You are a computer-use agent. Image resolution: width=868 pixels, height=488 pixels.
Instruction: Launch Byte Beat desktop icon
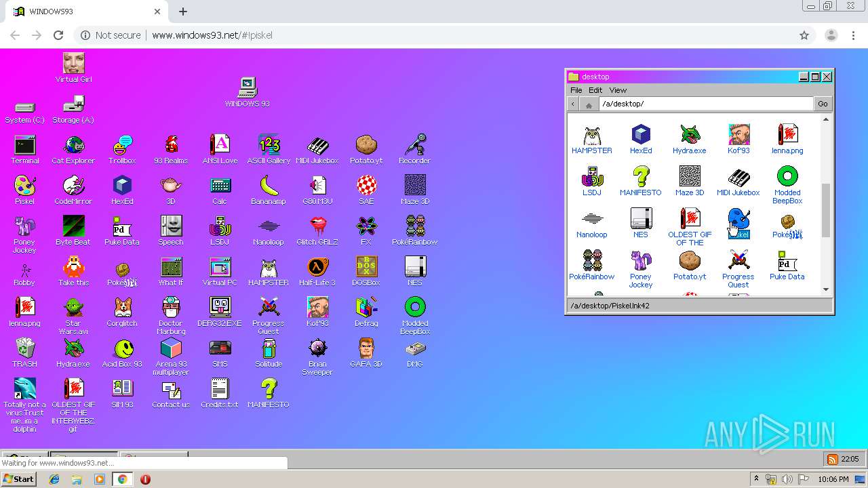(73, 231)
